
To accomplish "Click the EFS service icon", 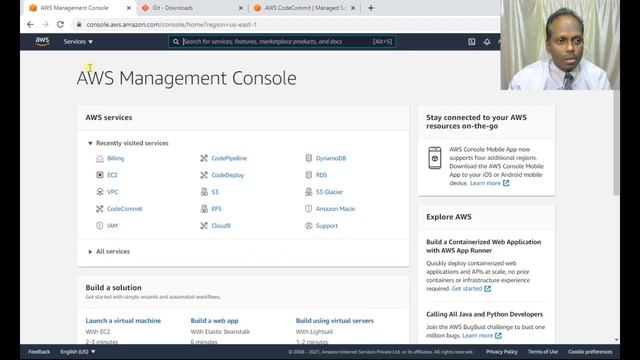I will (204, 209).
